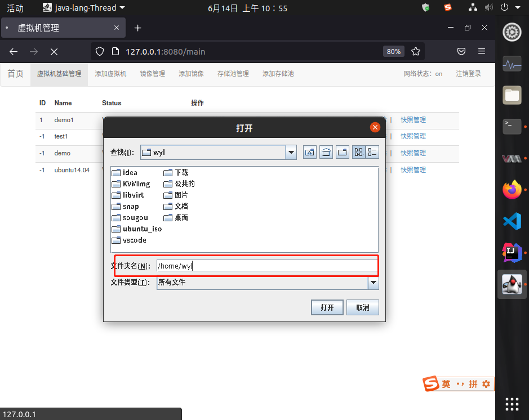Open Files from the dock
This screenshot has width=529, height=420.
[x=512, y=95]
